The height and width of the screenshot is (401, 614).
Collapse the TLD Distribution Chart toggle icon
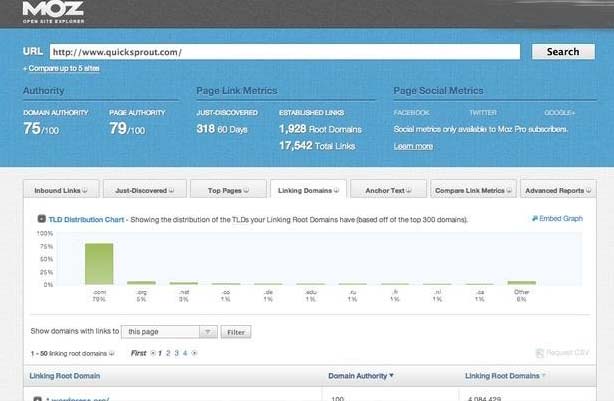coord(41,219)
